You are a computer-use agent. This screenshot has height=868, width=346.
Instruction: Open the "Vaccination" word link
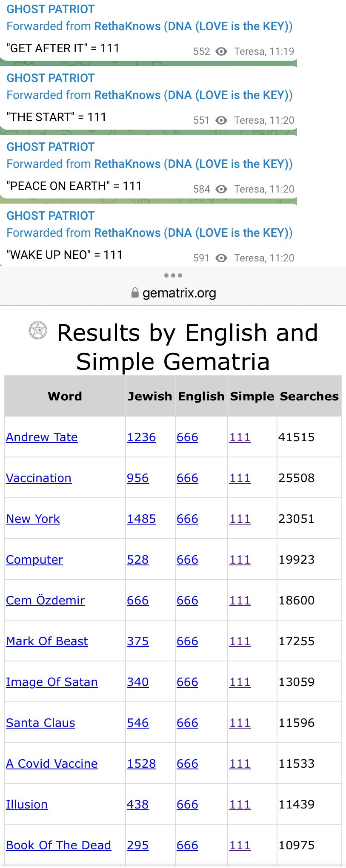tap(39, 478)
